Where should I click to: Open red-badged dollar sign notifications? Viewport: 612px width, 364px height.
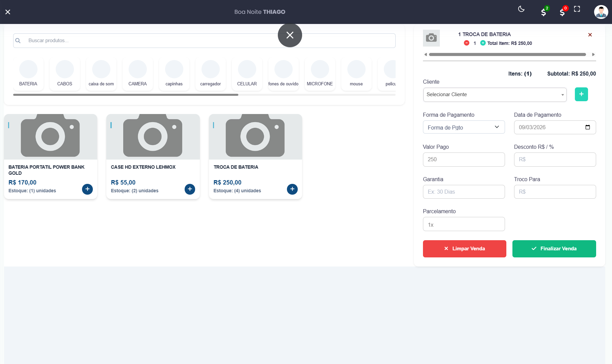click(x=562, y=12)
